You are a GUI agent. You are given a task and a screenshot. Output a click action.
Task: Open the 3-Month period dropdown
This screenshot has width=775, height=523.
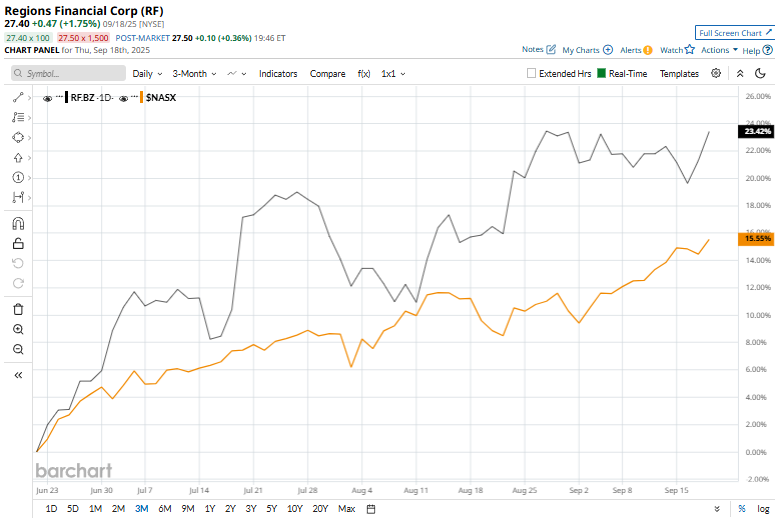[194, 74]
